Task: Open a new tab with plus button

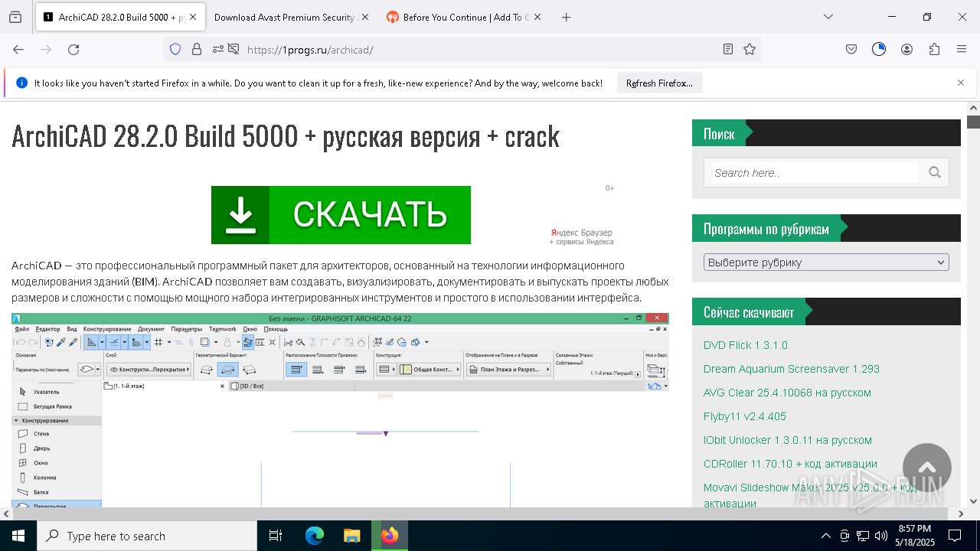Action: (x=567, y=17)
